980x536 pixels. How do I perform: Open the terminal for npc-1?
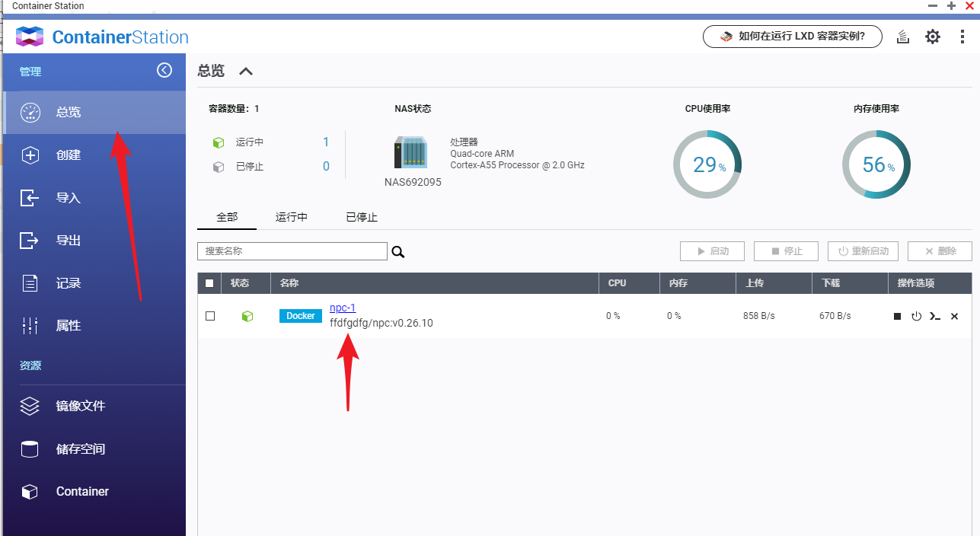tap(935, 316)
